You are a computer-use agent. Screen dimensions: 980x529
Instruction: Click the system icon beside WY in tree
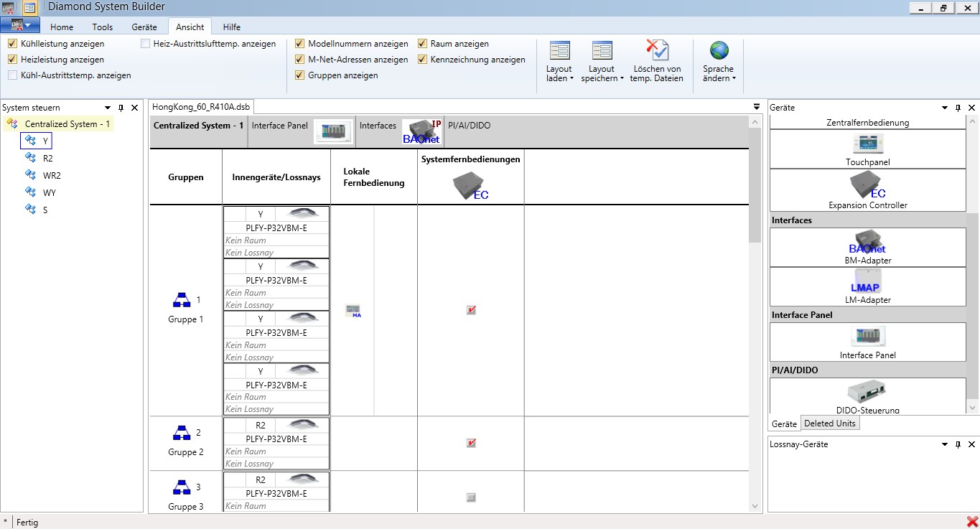[x=30, y=192]
